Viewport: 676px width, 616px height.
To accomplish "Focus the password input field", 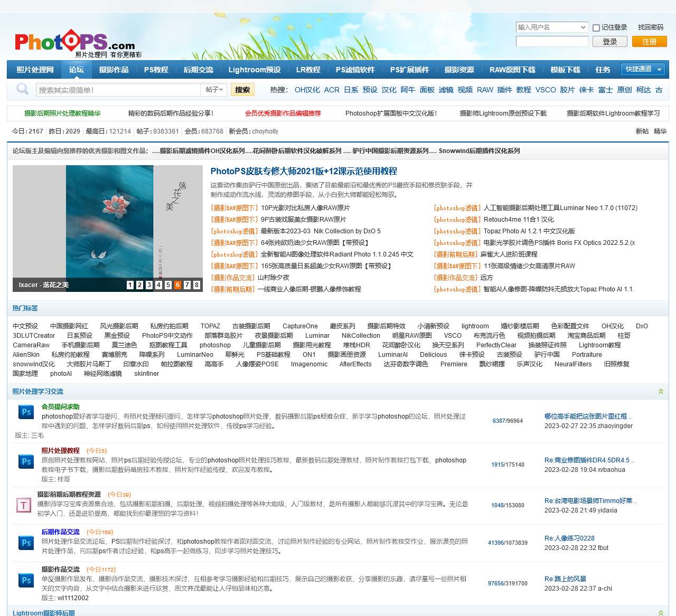I will [552, 42].
